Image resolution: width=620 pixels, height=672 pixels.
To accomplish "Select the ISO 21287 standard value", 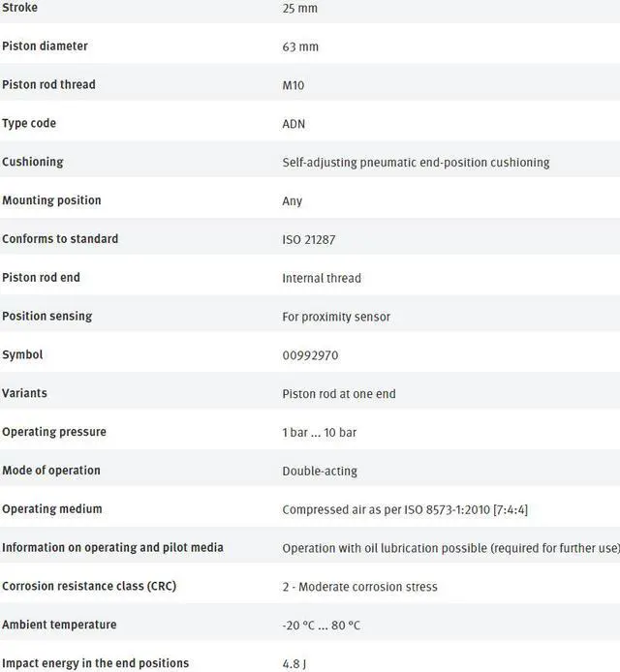I will [x=309, y=239].
